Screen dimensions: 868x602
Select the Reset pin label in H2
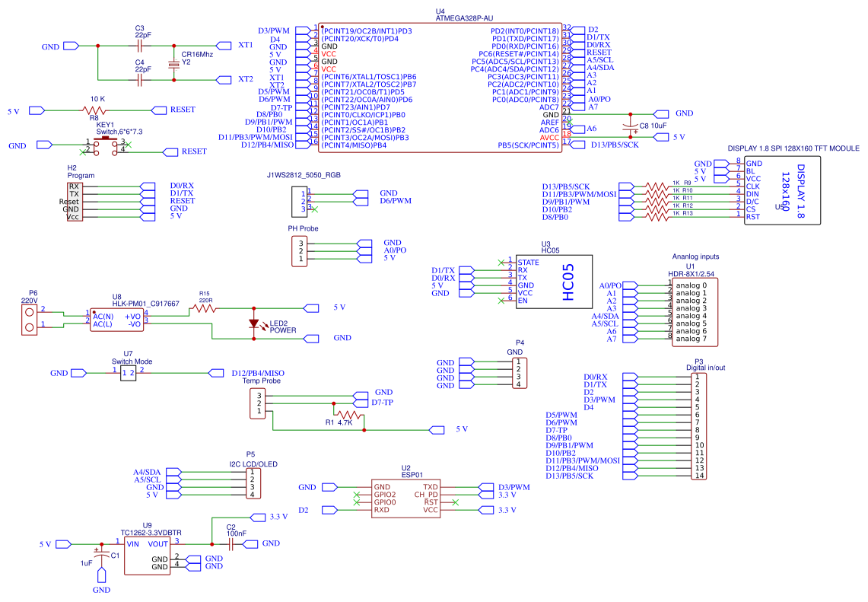tap(69, 202)
